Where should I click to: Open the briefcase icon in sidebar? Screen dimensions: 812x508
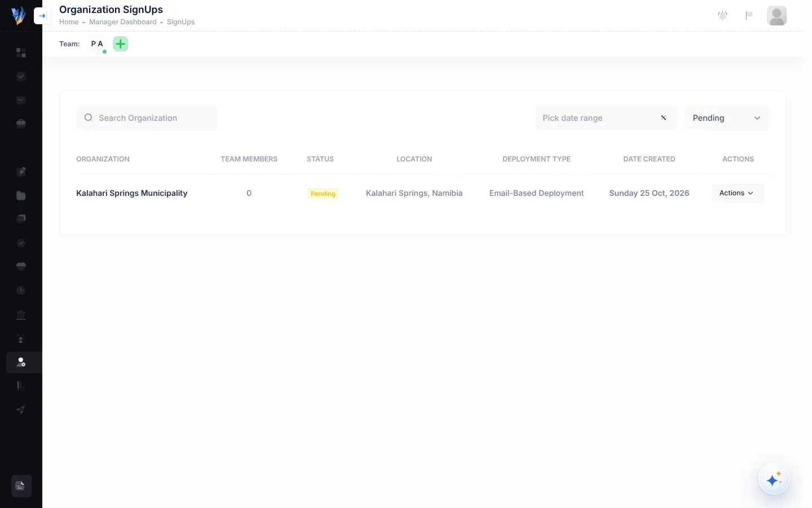(21, 124)
